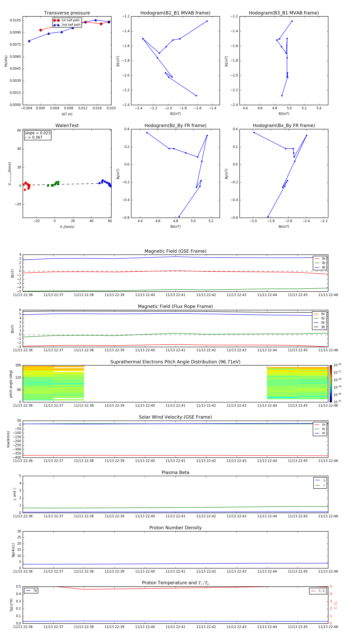
Task: Click the "Np(#/cc)" y-axis label
Action: 13,550
